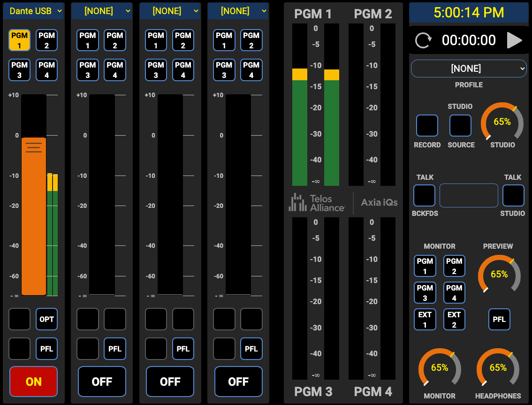Image resolution: width=532 pixels, height=405 pixels.
Task: Turn on channel 4 with OFF button
Action: (238, 382)
